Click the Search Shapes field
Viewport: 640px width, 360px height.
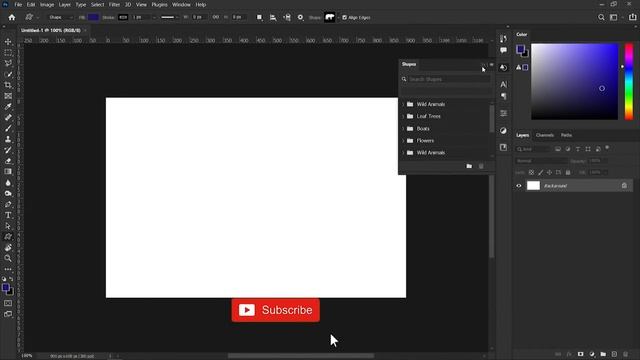[449, 79]
